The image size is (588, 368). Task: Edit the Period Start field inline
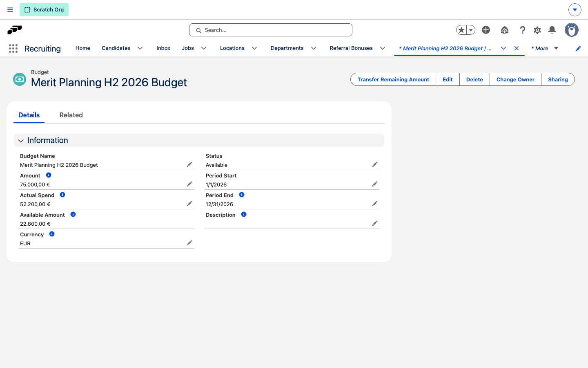375,184
